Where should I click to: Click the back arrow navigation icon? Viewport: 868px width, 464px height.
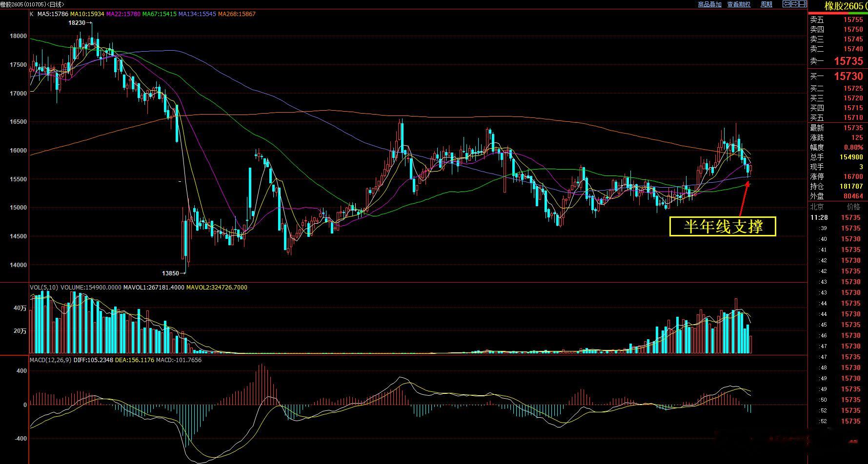(x=787, y=4)
